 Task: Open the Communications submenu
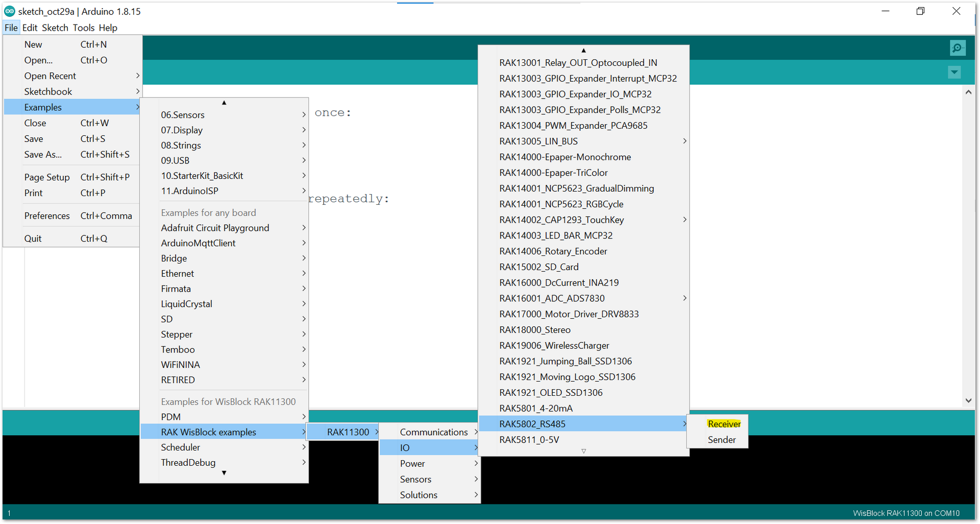[x=430, y=432]
